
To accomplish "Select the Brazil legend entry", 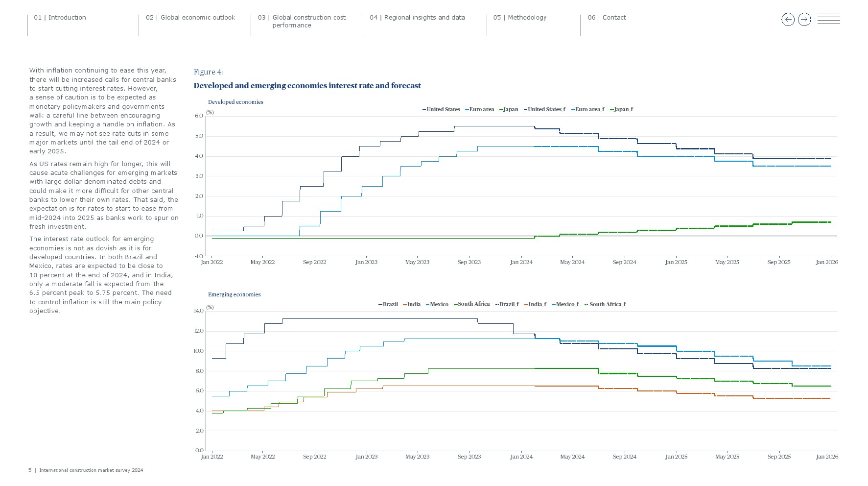I will tap(390, 305).
